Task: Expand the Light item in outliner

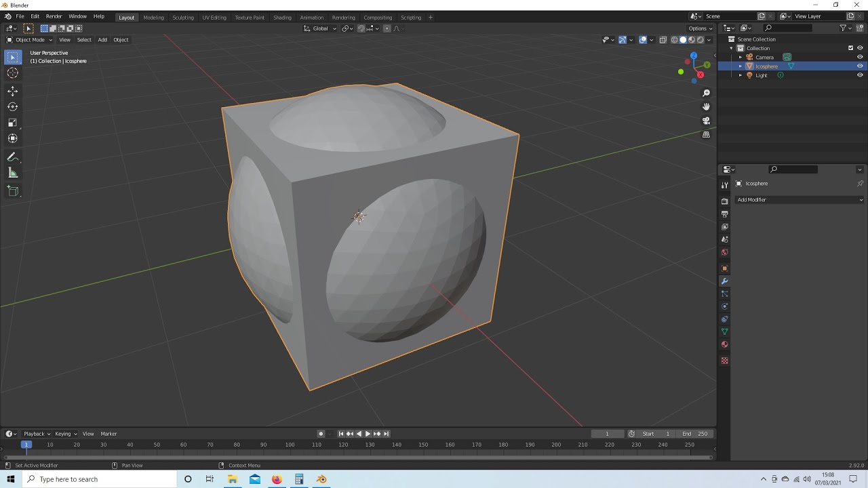Action: pos(741,75)
